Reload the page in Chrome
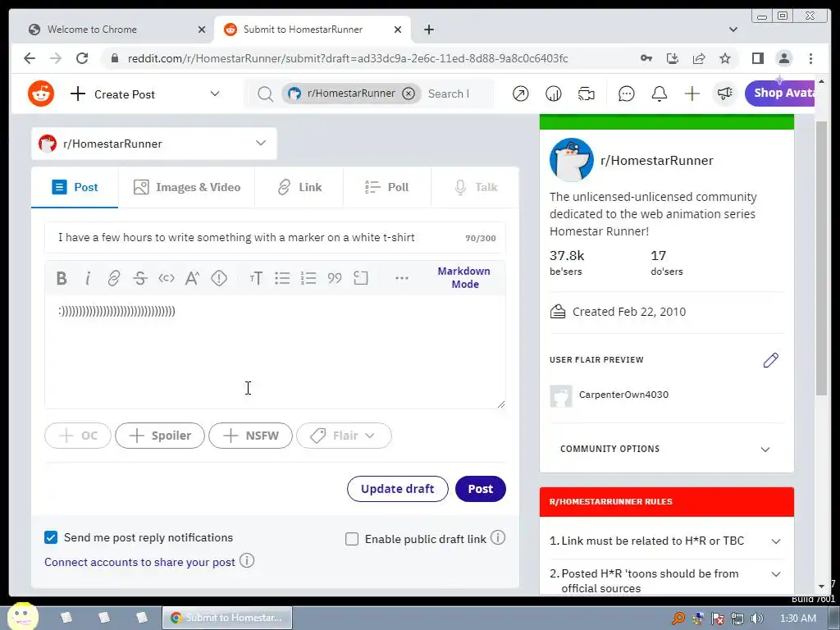This screenshot has height=630, width=840. [x=82, y=58]
